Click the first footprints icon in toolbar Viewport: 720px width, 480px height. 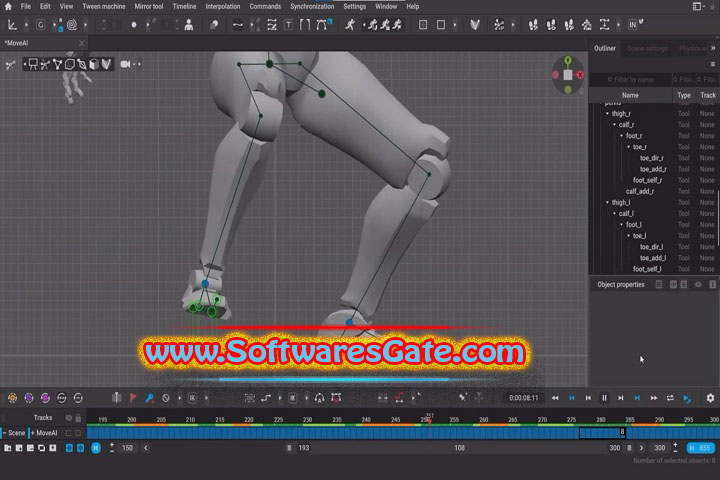pyautogui.click(x=533, y=25)
